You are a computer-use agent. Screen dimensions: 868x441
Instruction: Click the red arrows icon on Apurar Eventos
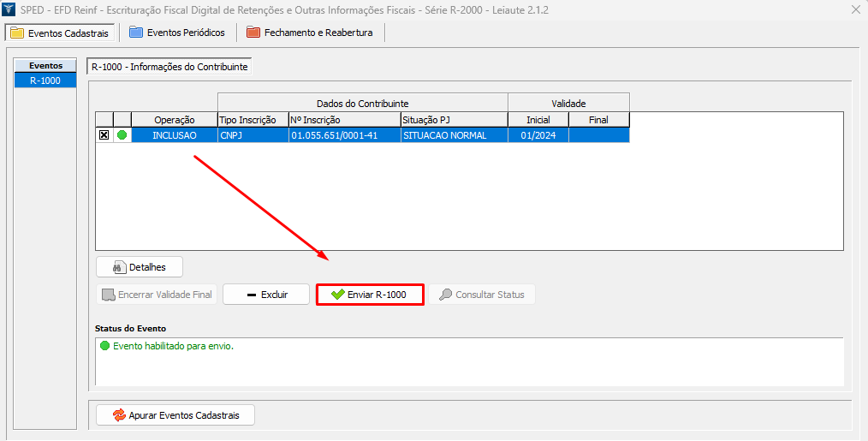pyautogui.click(x=119, y=415)
